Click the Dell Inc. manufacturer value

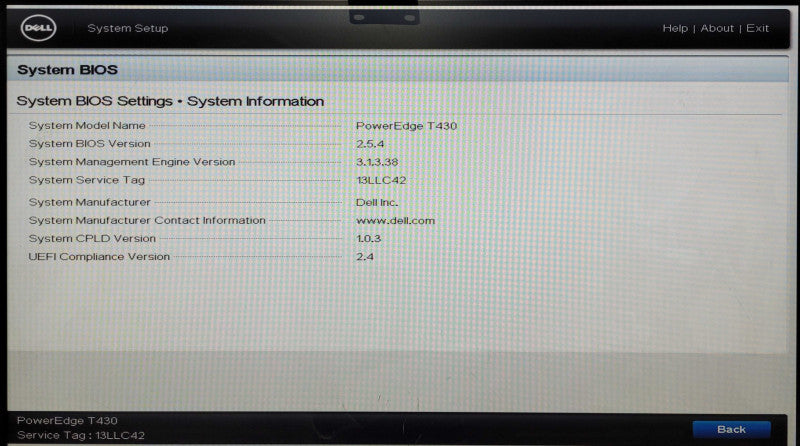[x=377, y=202]
